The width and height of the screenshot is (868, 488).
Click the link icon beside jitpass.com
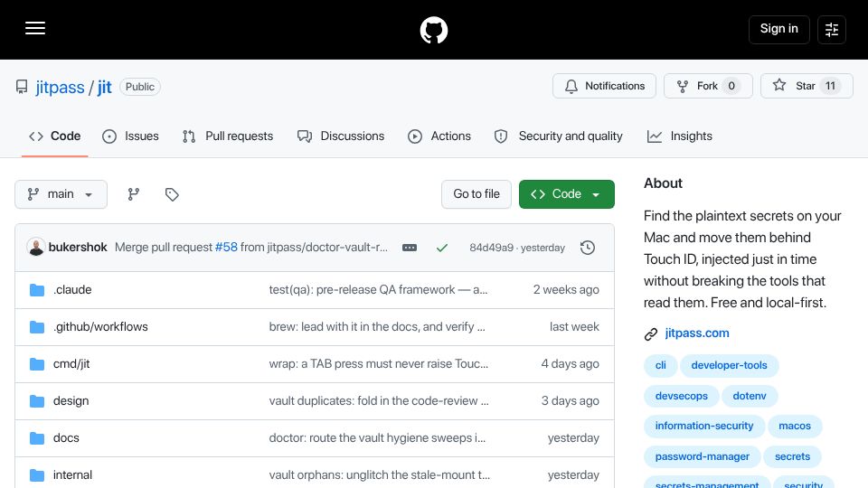click(x=651, y=333)
